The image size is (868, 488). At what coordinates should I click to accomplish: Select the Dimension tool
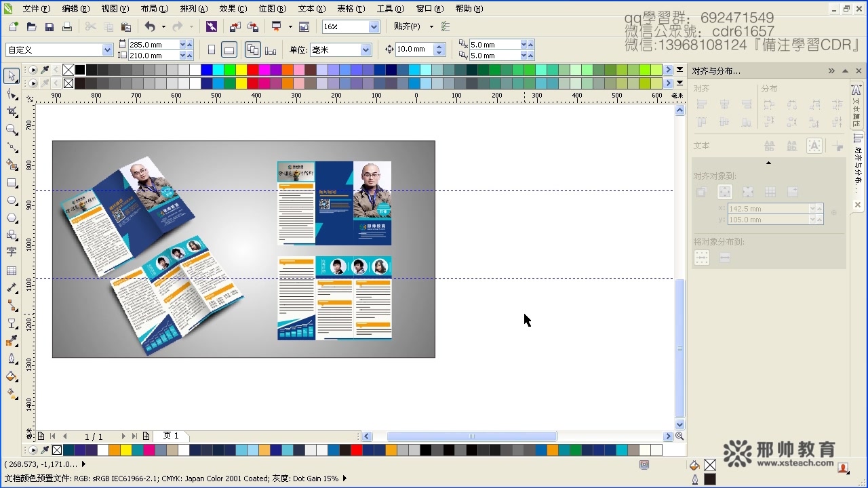click(12, 288)
